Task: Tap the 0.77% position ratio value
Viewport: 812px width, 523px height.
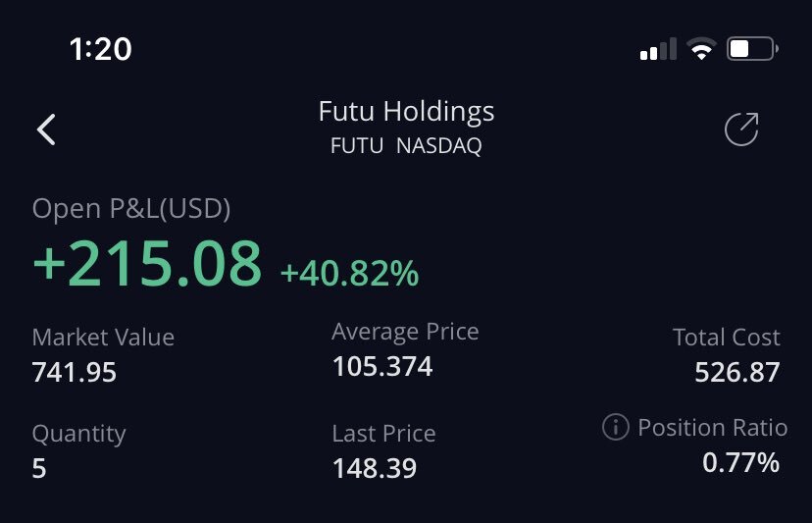Action: [x=740, y=462]
